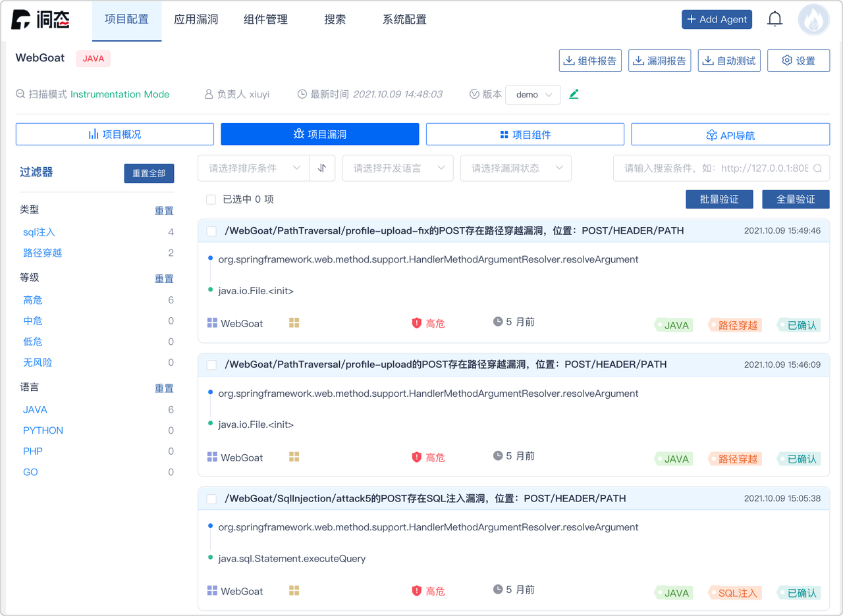Check the profile-upload-fix vulnerability checkbox
This screenshot has height=616, width=843.
click(211, 231)
